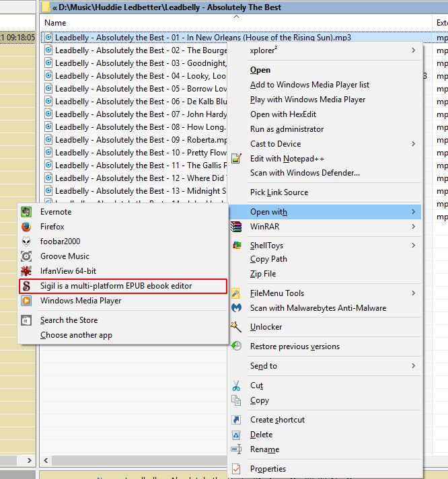Expand the Open with submenu arrow
This screenshot has width=448, height=479.
tap(414, 212)
